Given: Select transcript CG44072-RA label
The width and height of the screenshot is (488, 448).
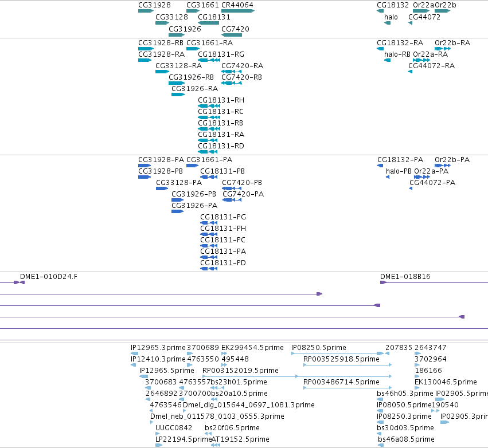Looking at the screenshot, I should point(432,66).
